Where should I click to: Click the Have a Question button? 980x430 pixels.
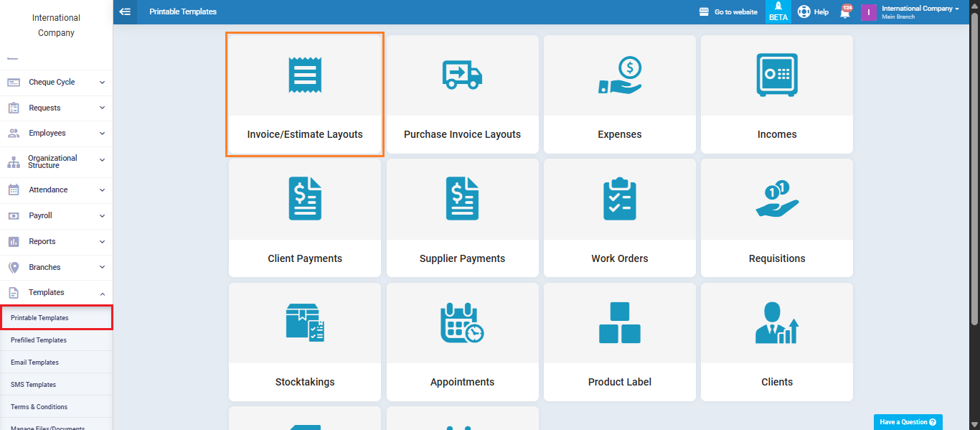click(908, 422)
